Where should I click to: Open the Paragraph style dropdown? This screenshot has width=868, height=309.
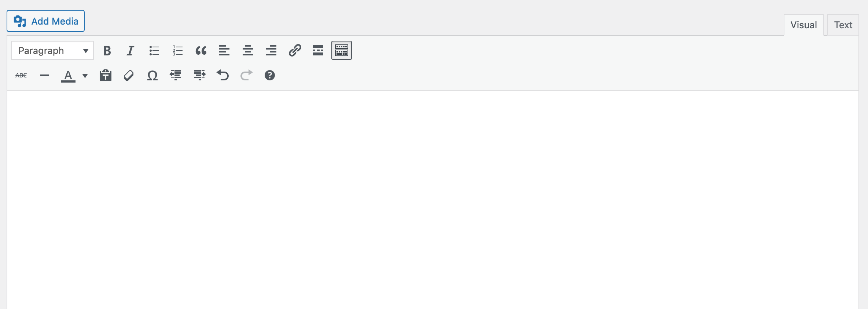52,50
